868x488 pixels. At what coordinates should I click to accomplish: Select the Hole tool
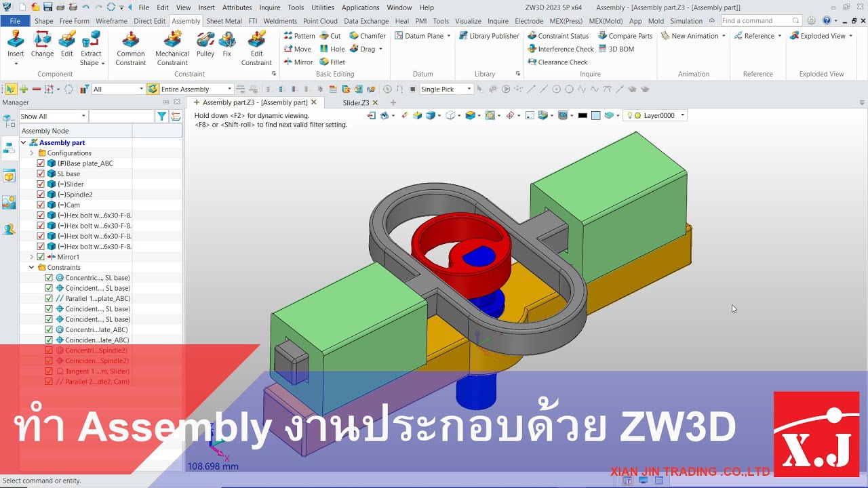tap(332, 49)
